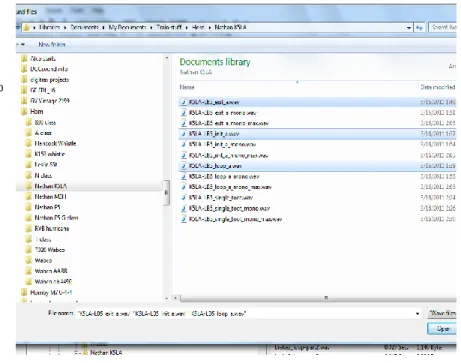Click the search box beside the address bar
The height and width of the screenshot is (363, 461).
coord(443,28)
